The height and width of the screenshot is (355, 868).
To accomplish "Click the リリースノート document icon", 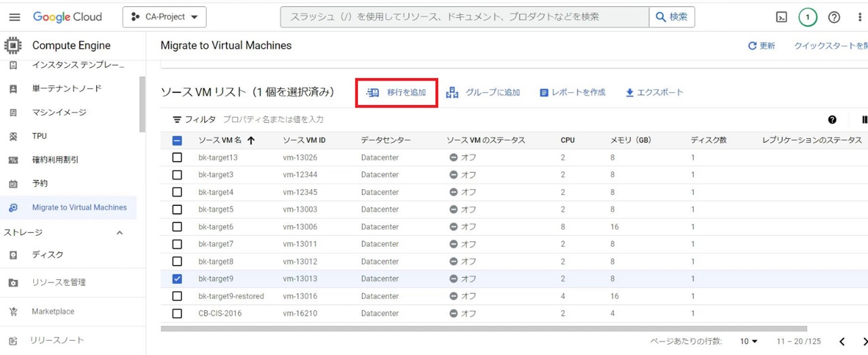I will tap(13, 341).
